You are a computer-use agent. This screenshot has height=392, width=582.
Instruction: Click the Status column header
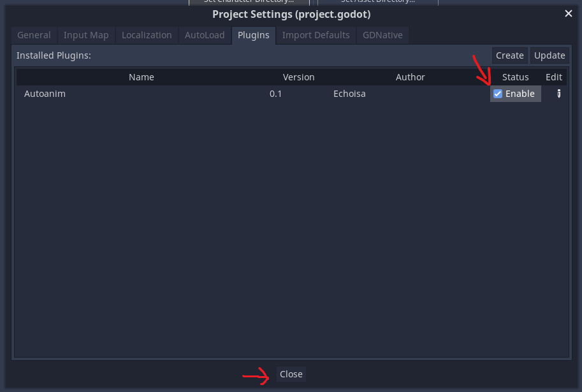click(515, 77)
